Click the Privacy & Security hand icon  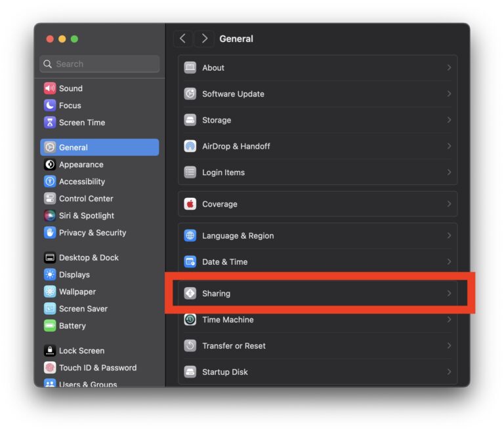click(x=50, y=233)
